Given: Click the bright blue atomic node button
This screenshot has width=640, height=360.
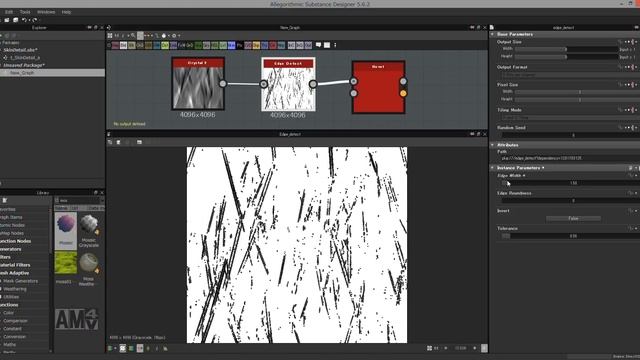Looking at the screenshot, I should 231,45.
